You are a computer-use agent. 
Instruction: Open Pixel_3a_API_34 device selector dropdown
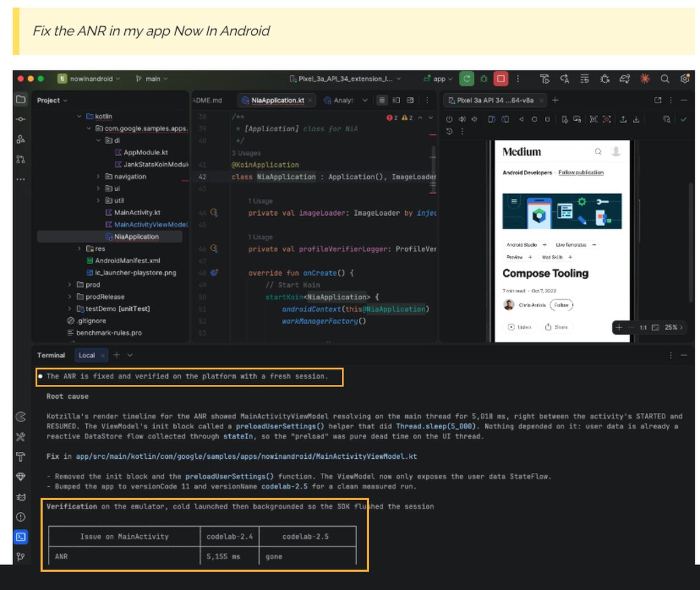(x=345, y=79)
